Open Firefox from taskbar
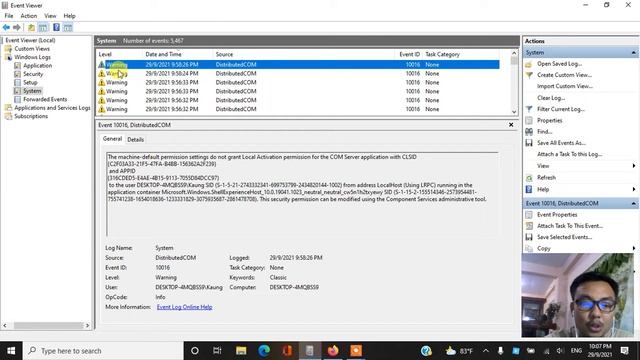This screenshot has height=360, width=640. click(x=333, y=351)
